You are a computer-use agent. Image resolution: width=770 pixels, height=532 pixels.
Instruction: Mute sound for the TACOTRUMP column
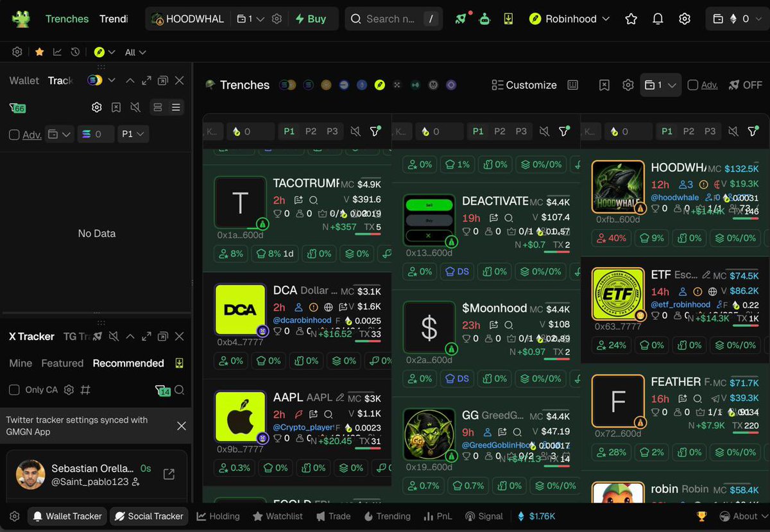point(355,131)
